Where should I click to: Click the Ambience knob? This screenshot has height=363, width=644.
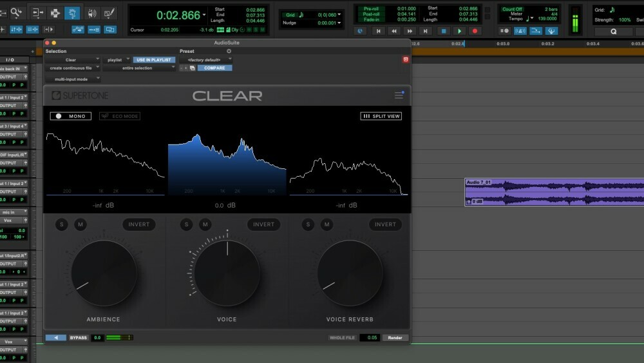point(104,273)
